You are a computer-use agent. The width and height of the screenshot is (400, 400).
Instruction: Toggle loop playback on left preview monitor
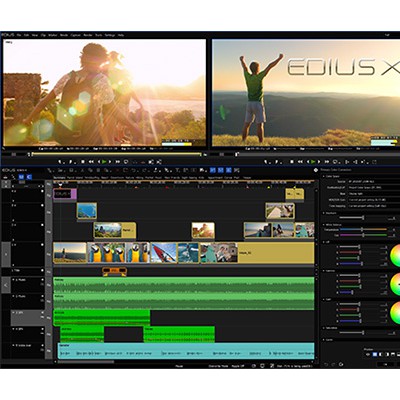click(x=126, y=162)
